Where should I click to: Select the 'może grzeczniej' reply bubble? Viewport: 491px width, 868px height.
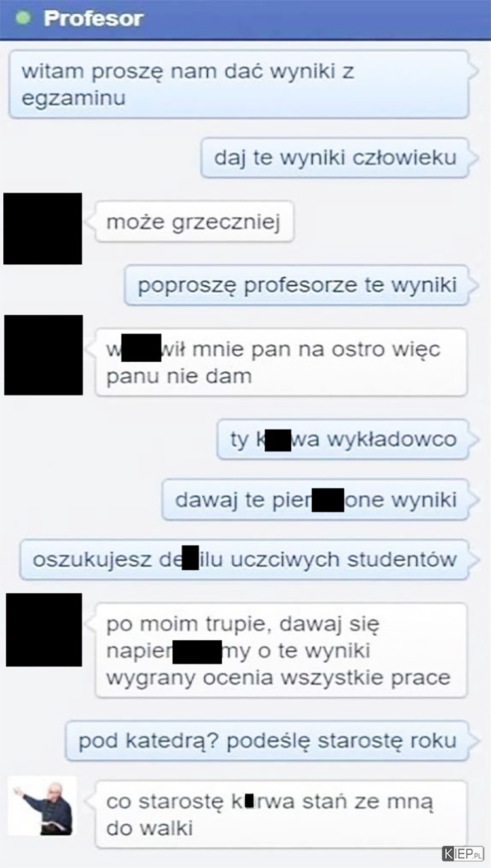194,222
